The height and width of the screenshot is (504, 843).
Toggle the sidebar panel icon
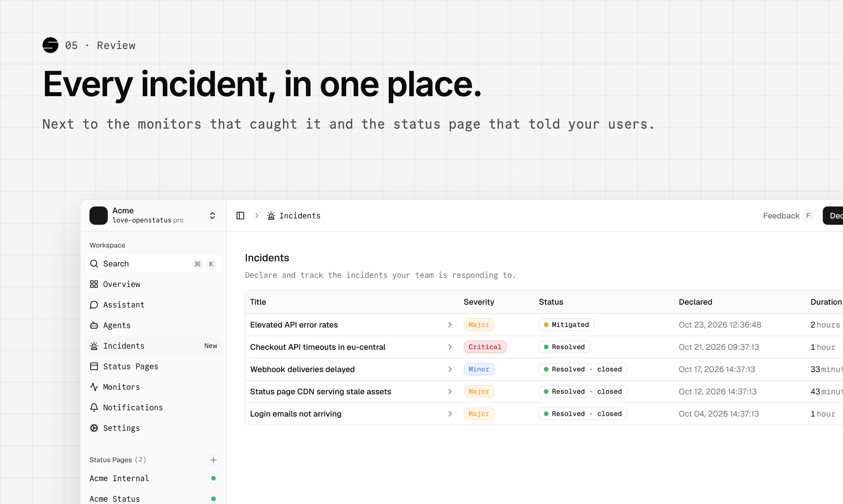(x=240, y=216)
